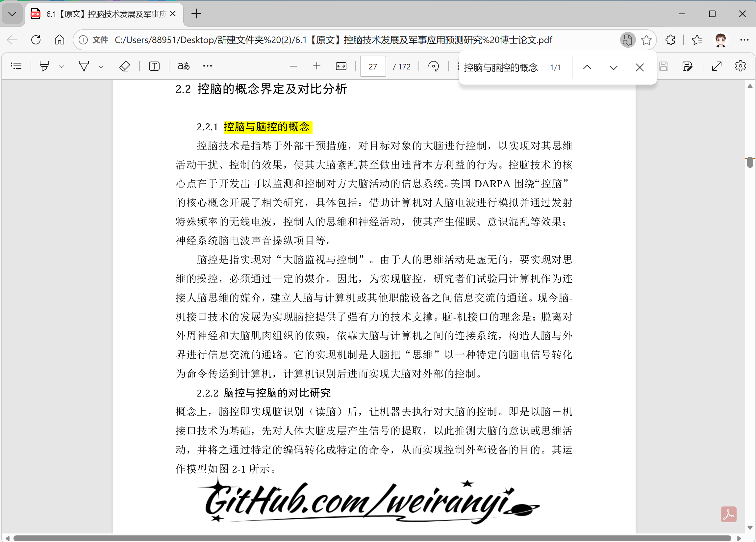Toggle fit to width view
This screenshot has height=542, width=756.
(x=341, y=66)
